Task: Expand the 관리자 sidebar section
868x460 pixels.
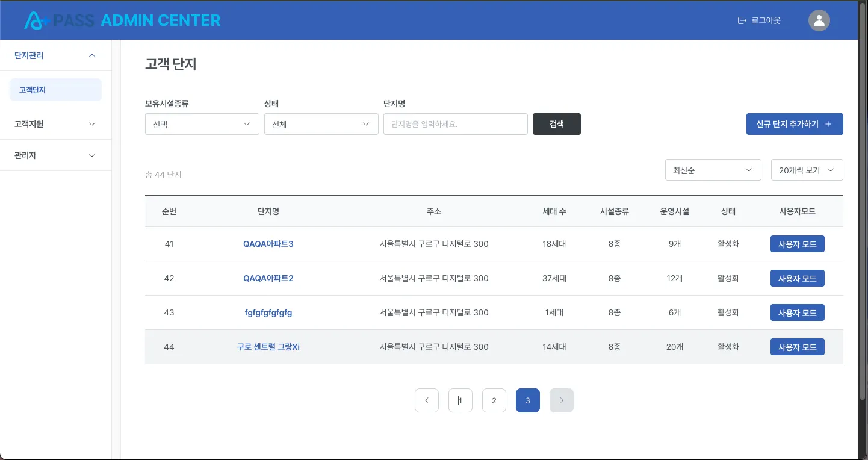Action: [x=55, y=155]
